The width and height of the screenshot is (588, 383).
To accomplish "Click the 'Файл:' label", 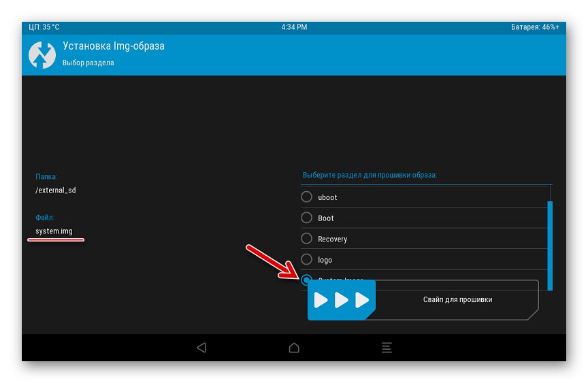I will 45,218.
